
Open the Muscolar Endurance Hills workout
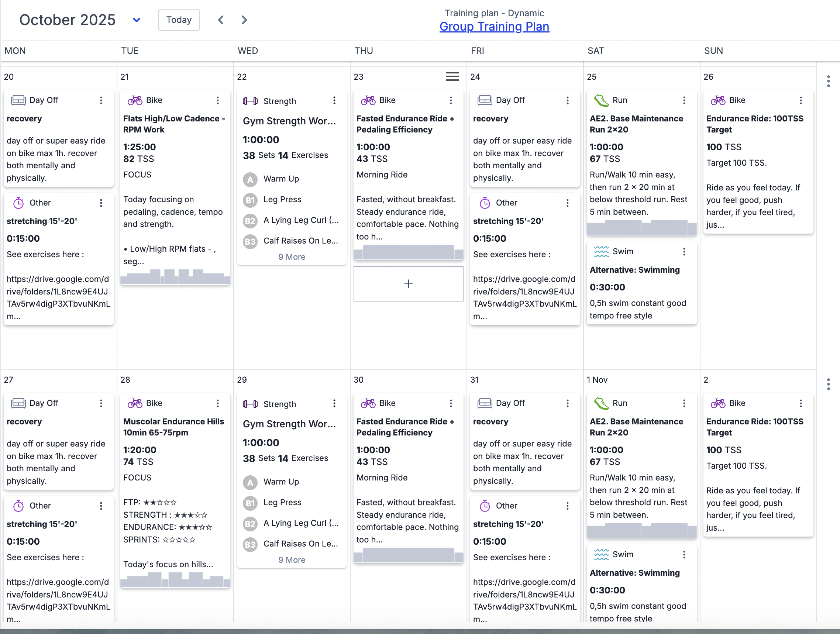point(173,427)
